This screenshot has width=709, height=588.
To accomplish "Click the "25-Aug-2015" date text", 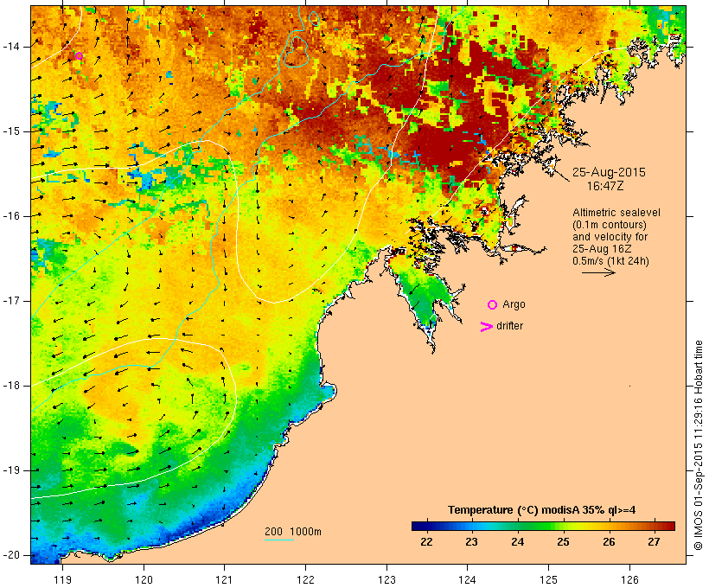I will pyautogui.click(x=609, y=172).
